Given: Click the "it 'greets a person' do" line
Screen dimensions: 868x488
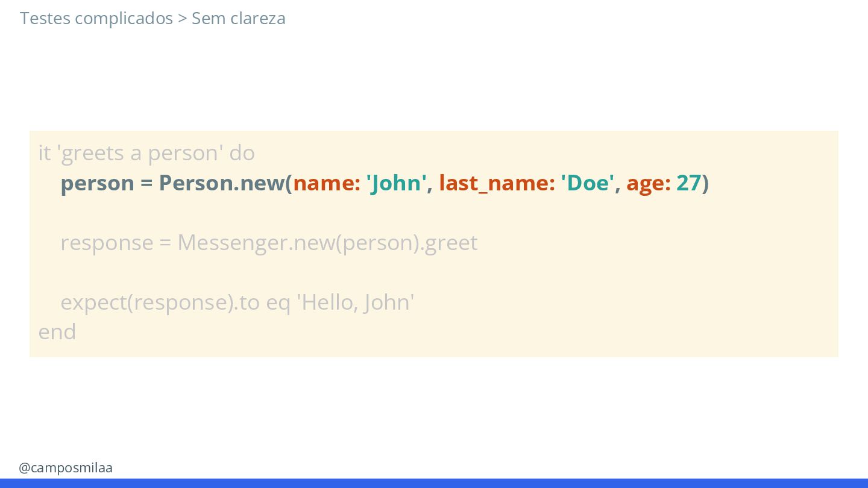Looking at the screenshot, I should (146, 153).
